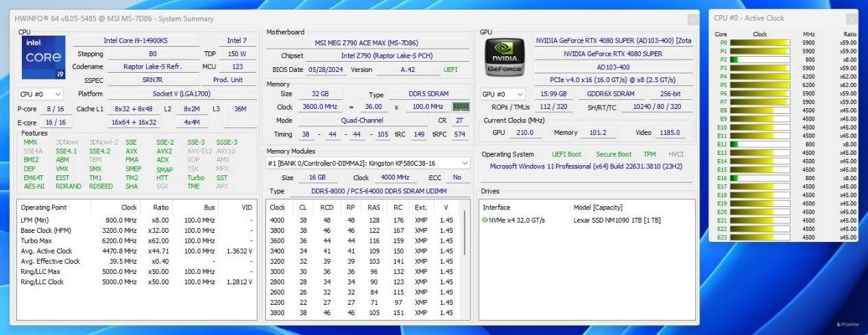Screen dimensions: 868x335
Task: Click the E23 core clock bar
Action: click(760, 237)
